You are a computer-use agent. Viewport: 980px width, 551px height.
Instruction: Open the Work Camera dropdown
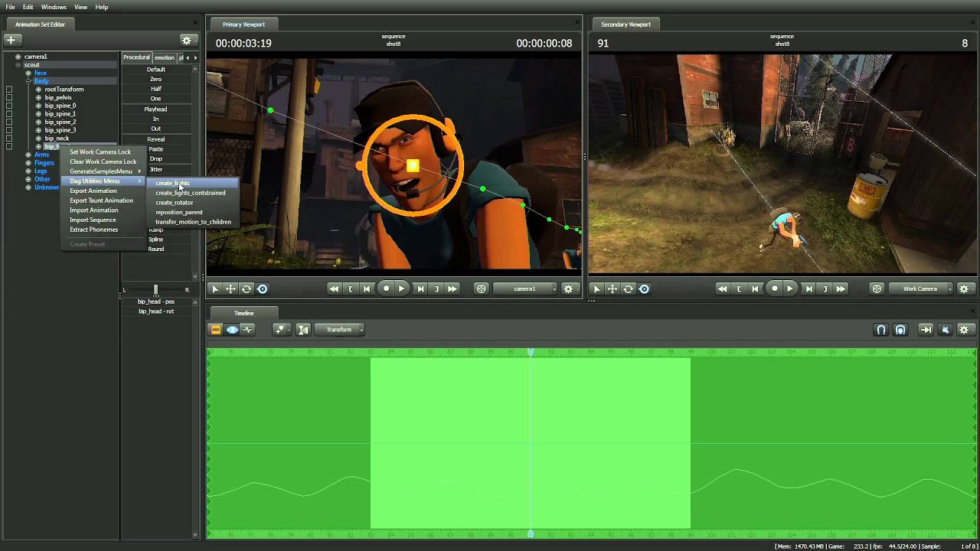pyautogui.click(x=920, y=289)
